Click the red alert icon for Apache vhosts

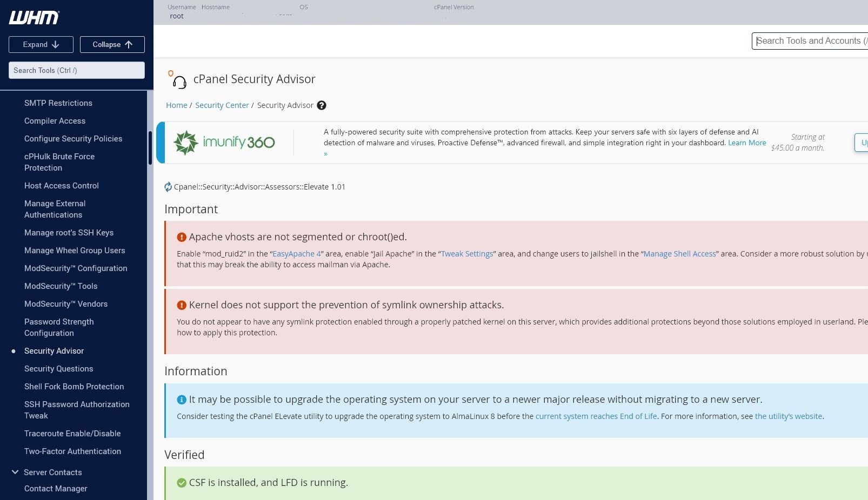coord(182,237)
